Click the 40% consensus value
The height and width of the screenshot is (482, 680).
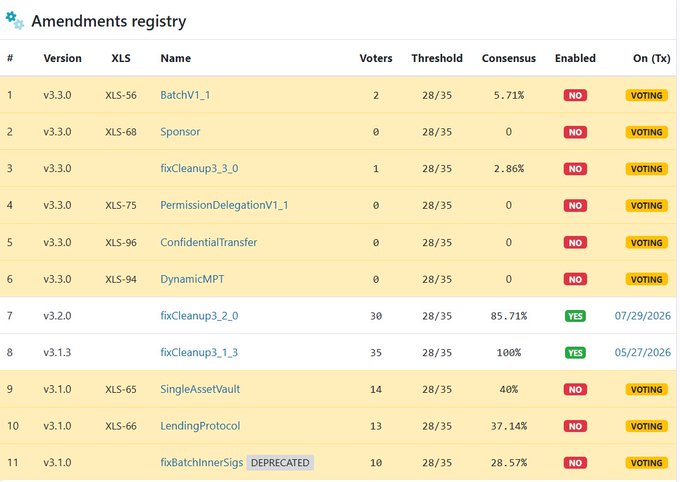(x=509, y=389)
